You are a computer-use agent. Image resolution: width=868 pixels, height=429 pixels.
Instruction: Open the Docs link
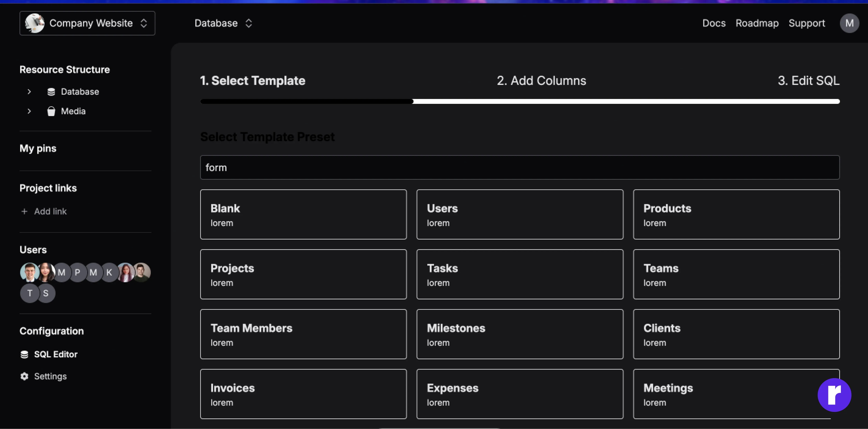714,23
